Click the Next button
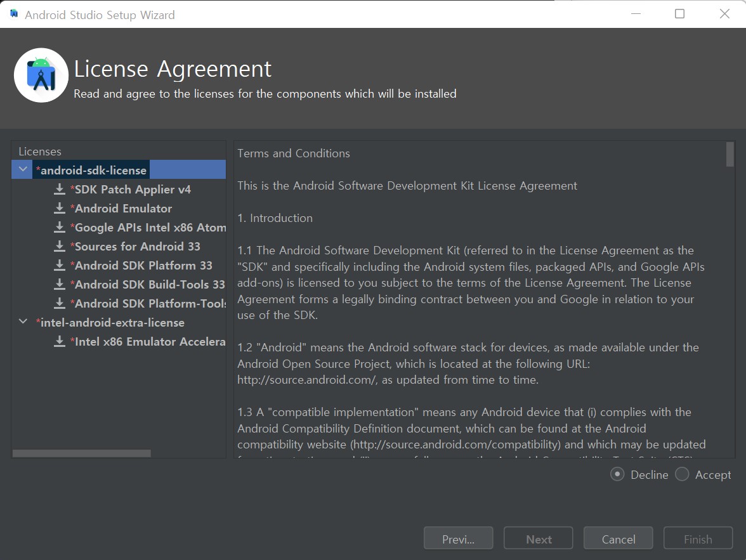 coord(538,538)
